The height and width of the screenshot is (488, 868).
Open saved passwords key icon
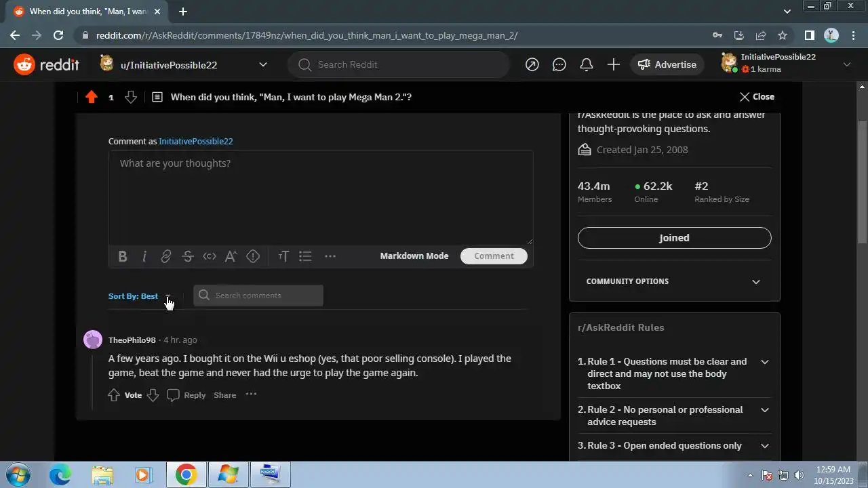coord(717,35)
